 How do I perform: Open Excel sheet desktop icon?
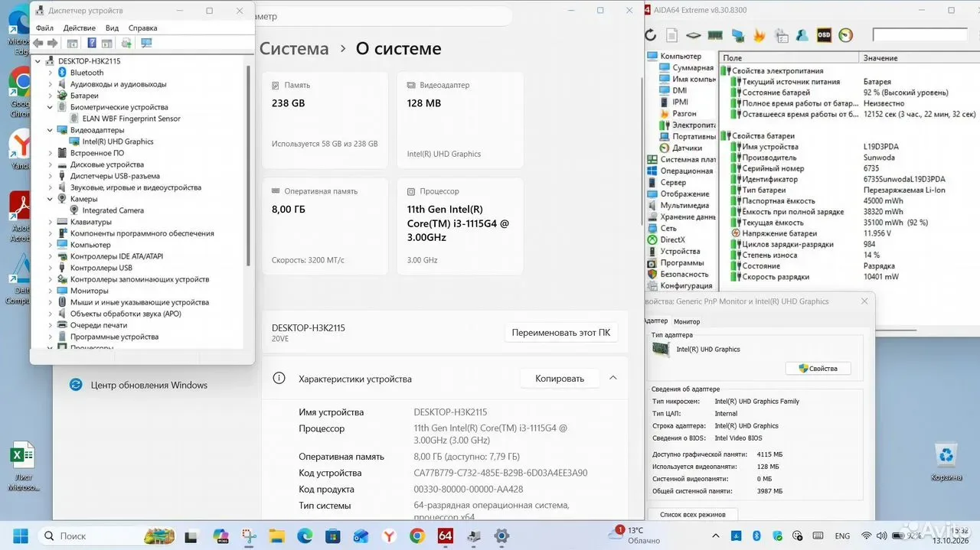point(22,466)
